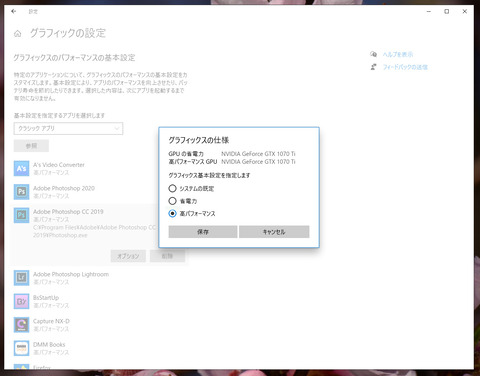Select the Adobe Photoshop 2020 text

coord(64,188)
